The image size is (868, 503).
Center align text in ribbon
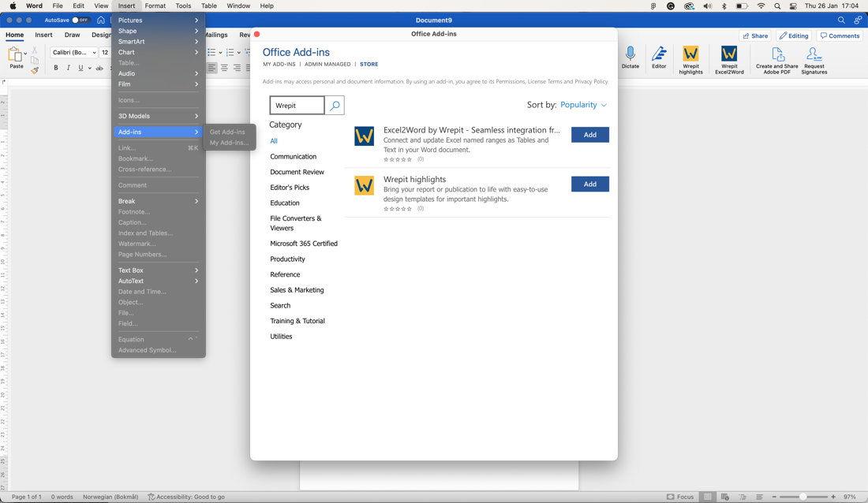pyautogui.click(x=224, y=68)
